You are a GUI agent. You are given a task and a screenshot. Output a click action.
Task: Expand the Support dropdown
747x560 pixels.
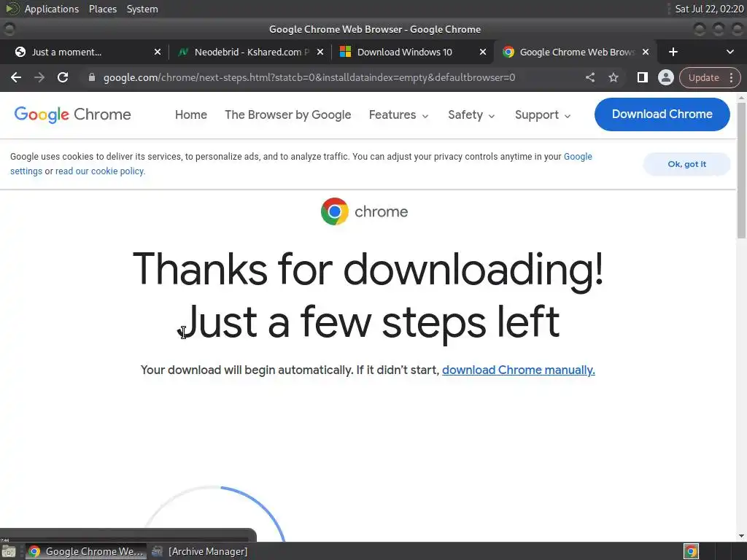click(x=543, y=115)
